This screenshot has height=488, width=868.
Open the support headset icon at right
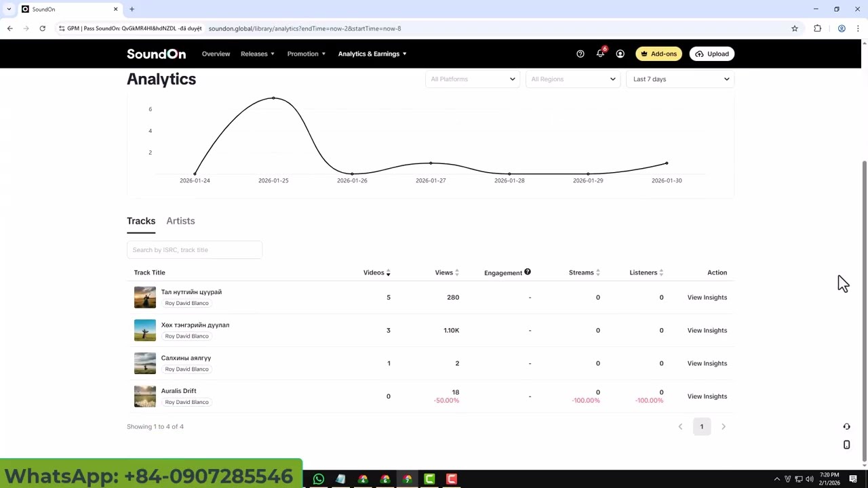coord(846,426)
